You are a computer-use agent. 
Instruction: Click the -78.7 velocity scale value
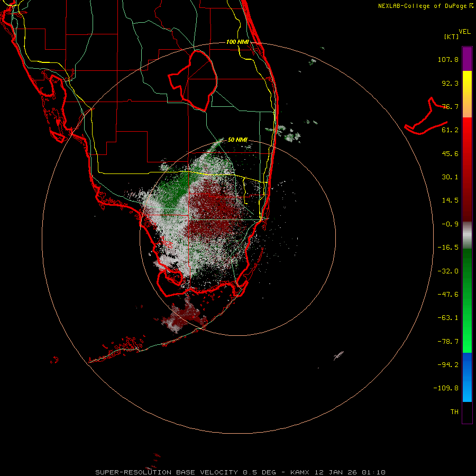coord(448,342)
